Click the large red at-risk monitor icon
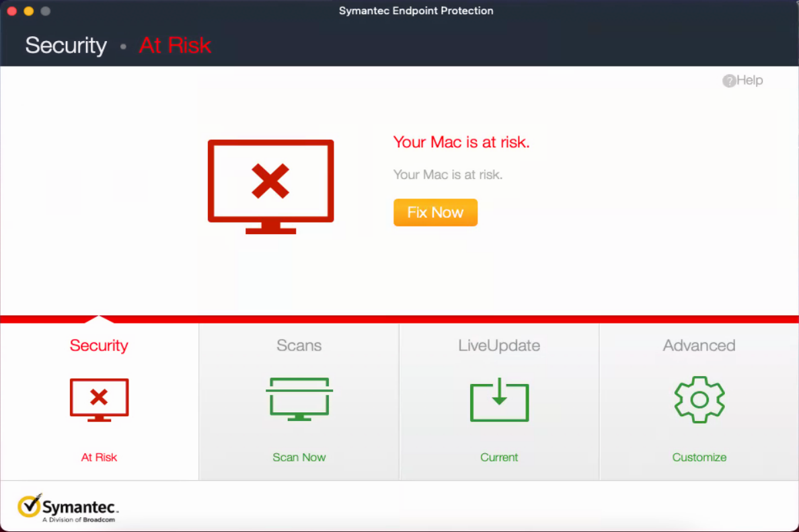The height and width of the screenshot is (532, 799). [270, 186]
